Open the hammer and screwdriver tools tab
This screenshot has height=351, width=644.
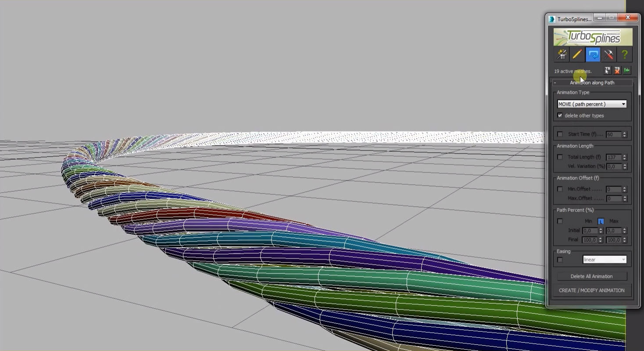pos(609,54)
